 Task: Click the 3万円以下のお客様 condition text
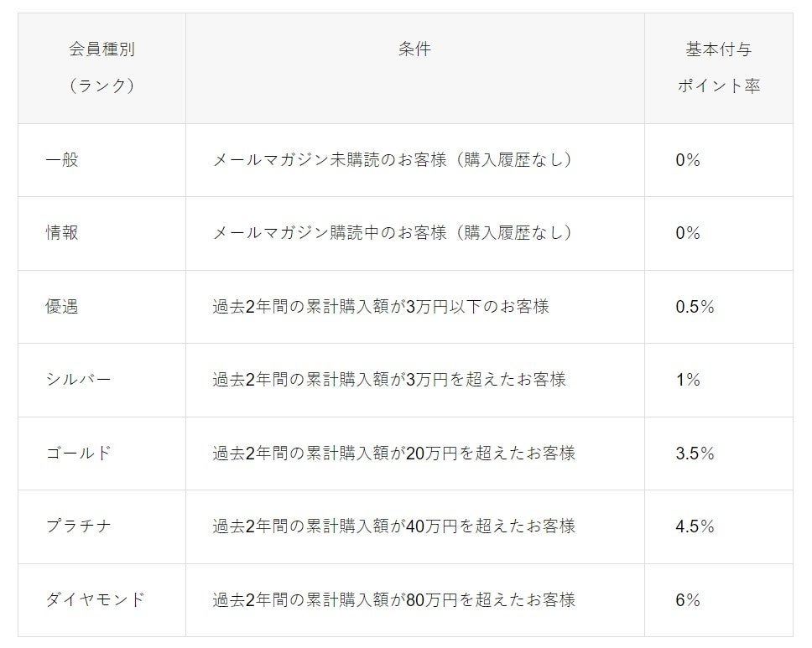(x=381, y=307)
